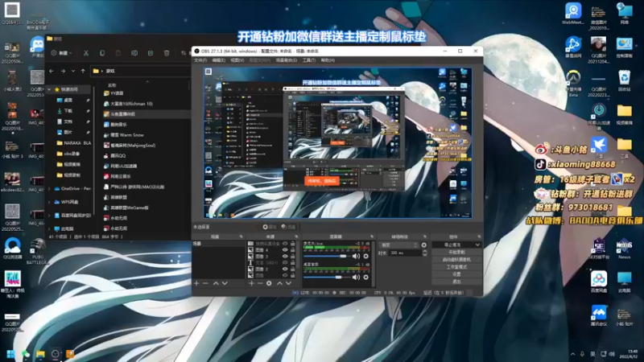Add a source with plus icon in Sources panel
This screenshot has width=644, height=362.
(251, 283)
